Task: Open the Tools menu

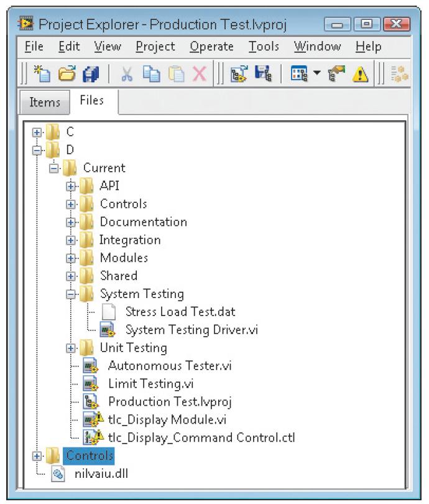Action: coord(264,47)
